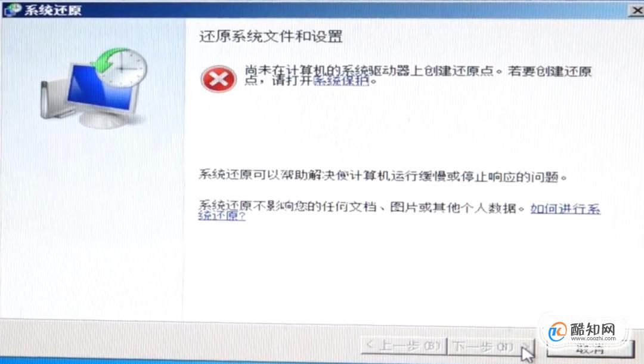This screenshot has height=364, width=644.
Task: Click the 上一步(B) back button
Action: pyautogui.click(x=403, y=346)
